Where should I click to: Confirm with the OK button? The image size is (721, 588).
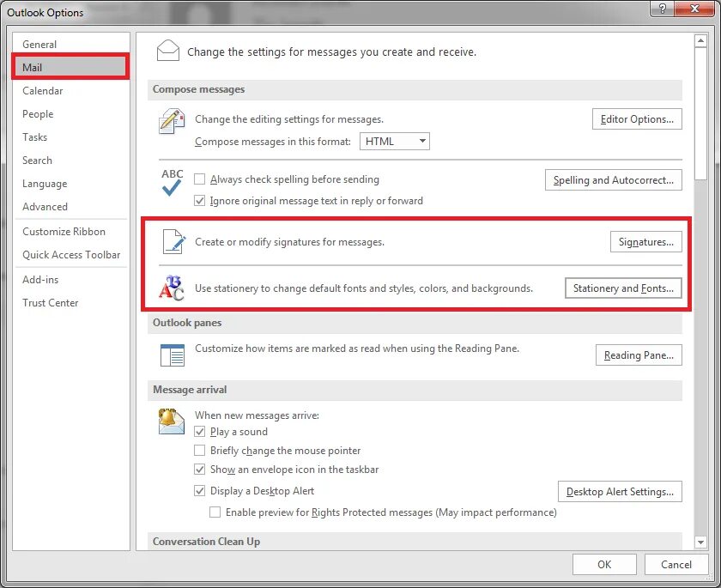tap(604, 564)
